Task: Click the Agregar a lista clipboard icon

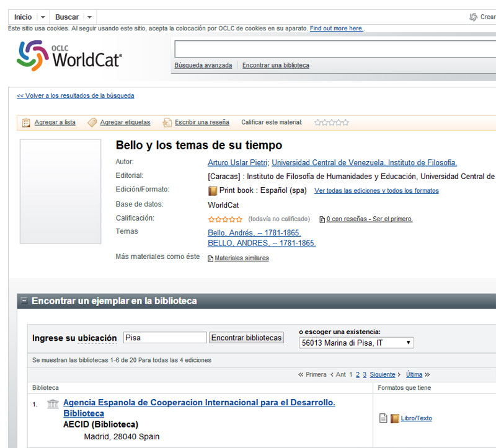Action: (x=26, y=122)
